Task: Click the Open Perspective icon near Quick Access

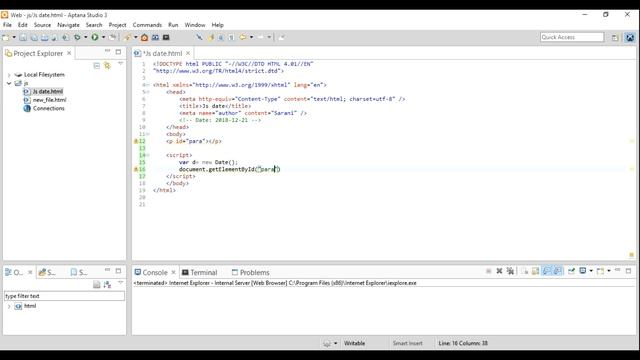Action: [615, 37]
